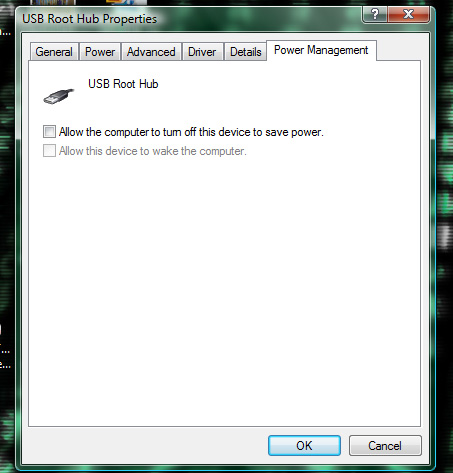Click the USB connector device icon
Screen dimensions: 453x473
pos(59,96)
